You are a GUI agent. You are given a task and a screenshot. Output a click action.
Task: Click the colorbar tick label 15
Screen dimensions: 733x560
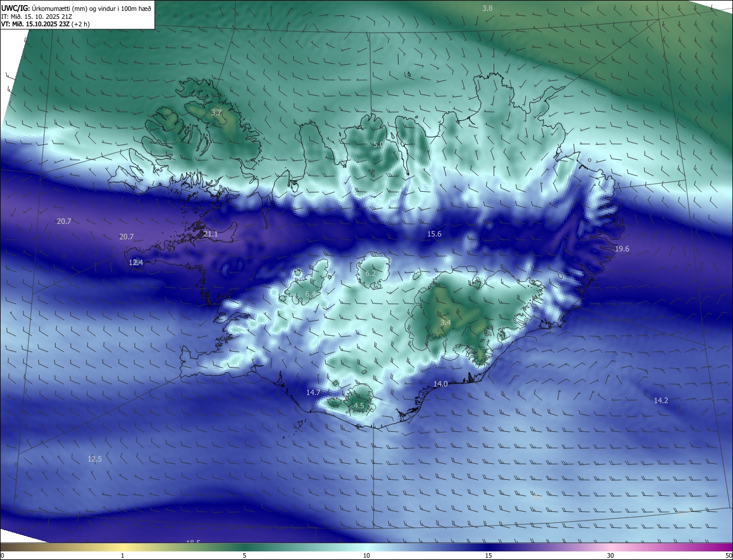[488, 556]
